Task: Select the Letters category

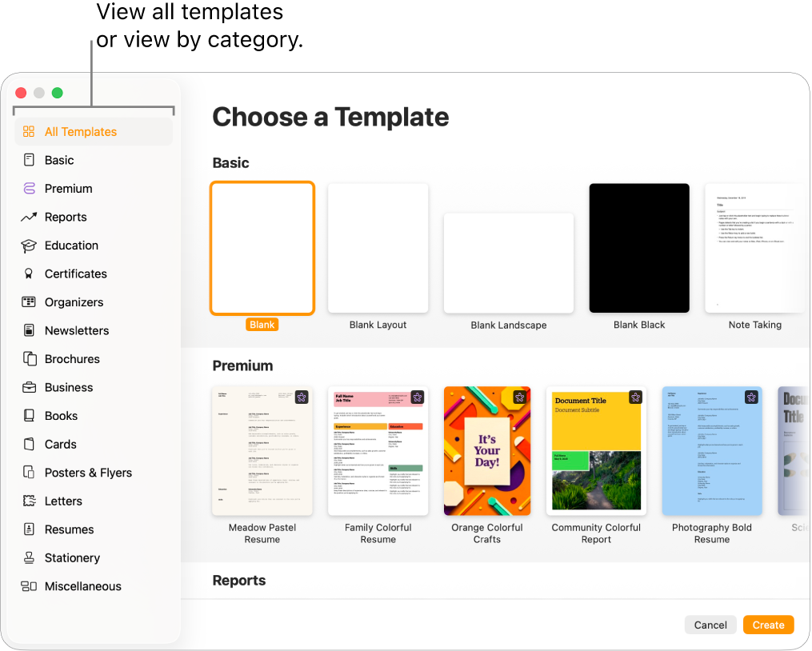Action: tap(61, 501)
